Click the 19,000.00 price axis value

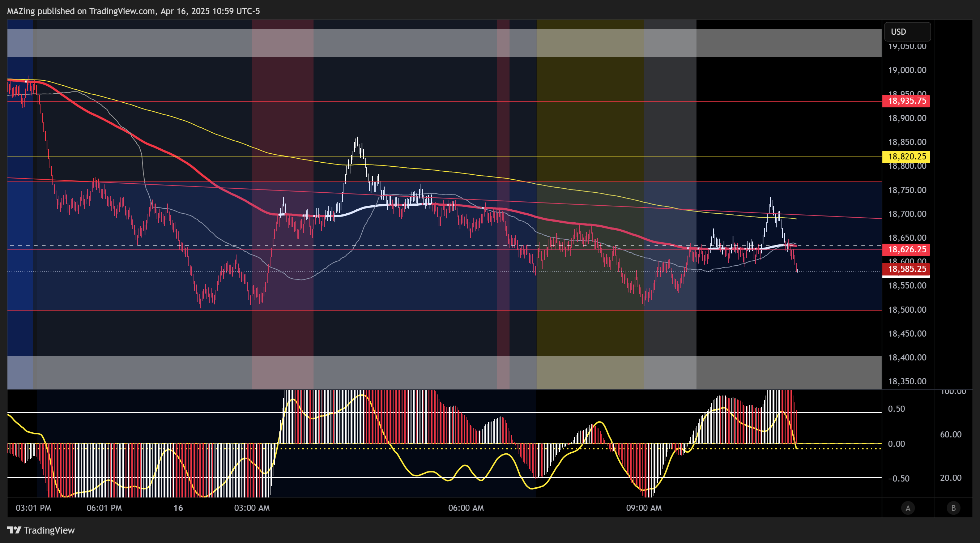tap(907, 70)
